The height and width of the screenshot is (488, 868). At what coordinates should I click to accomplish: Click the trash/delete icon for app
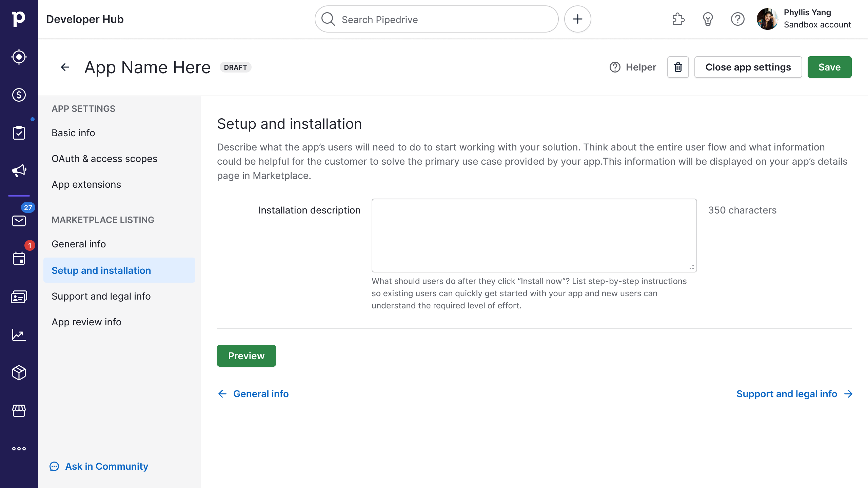(x=678, y=67)
